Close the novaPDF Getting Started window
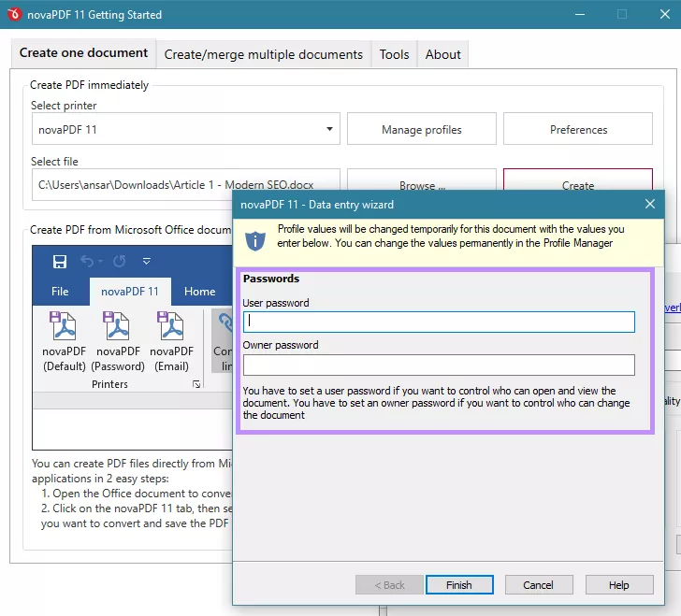 click(x=664, y=14)
